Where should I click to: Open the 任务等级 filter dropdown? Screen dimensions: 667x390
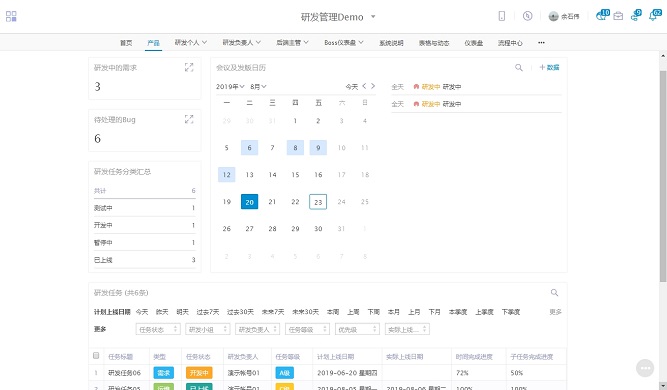308,329
